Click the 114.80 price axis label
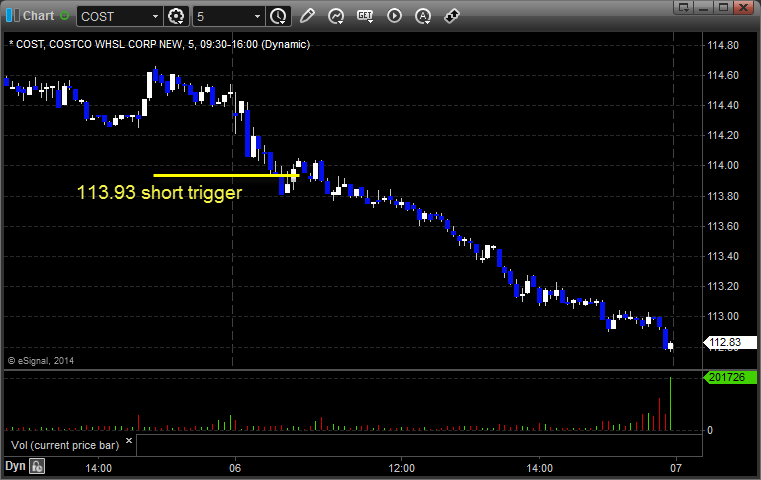 723,45
